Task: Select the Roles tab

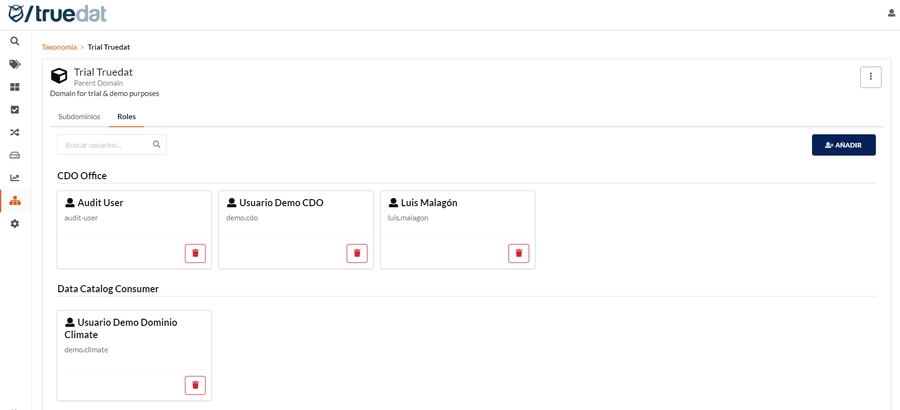Action: tap(126, 117)
